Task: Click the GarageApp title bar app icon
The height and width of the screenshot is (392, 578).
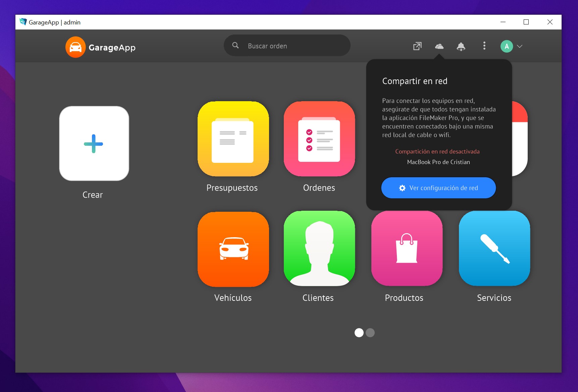Action: [23, 22]
